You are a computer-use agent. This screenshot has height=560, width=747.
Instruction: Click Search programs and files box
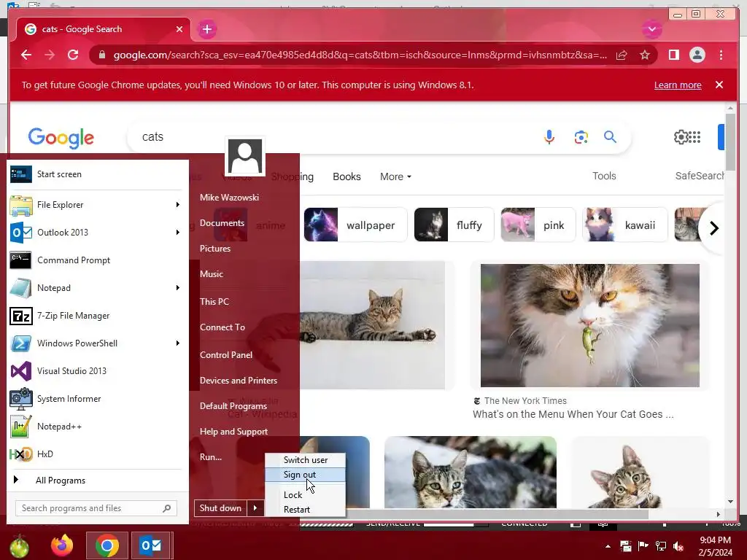[96, 508]
